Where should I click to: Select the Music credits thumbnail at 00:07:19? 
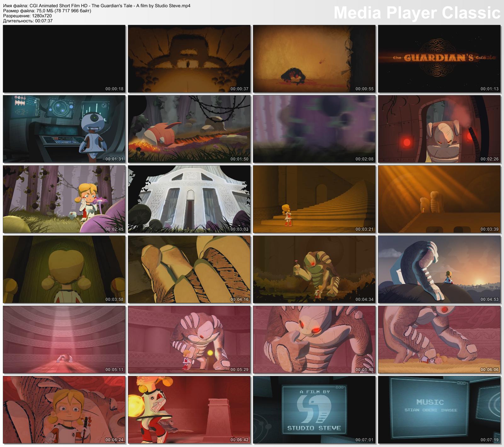pos(439,410)
